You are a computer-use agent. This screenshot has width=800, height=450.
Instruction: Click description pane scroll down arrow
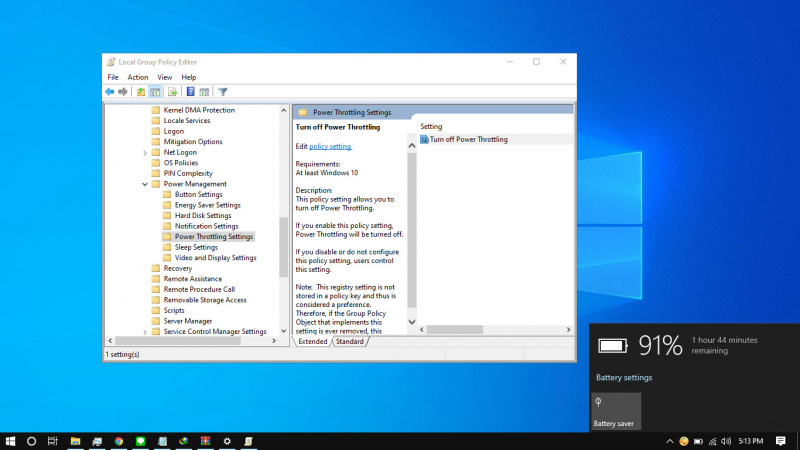pyautogui.click(x=412, y=322)
